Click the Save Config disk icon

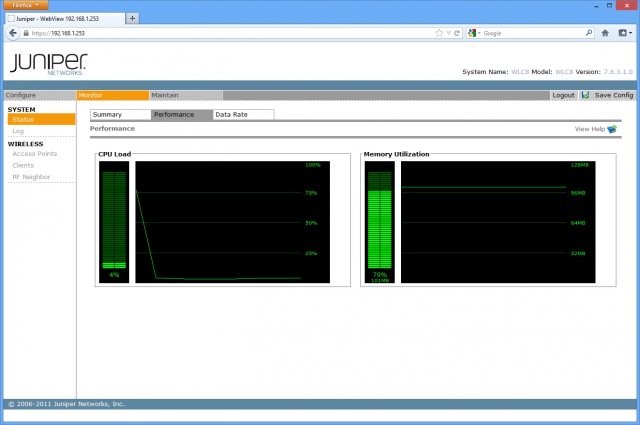585,95
